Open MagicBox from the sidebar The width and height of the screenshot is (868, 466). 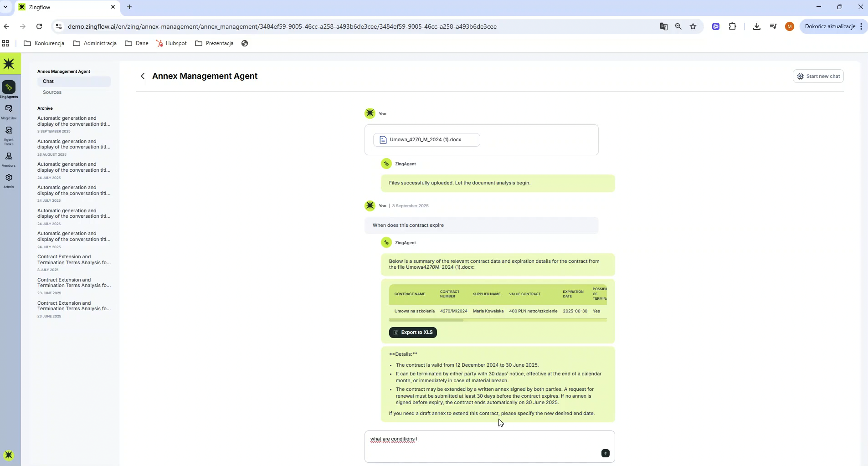9,109
